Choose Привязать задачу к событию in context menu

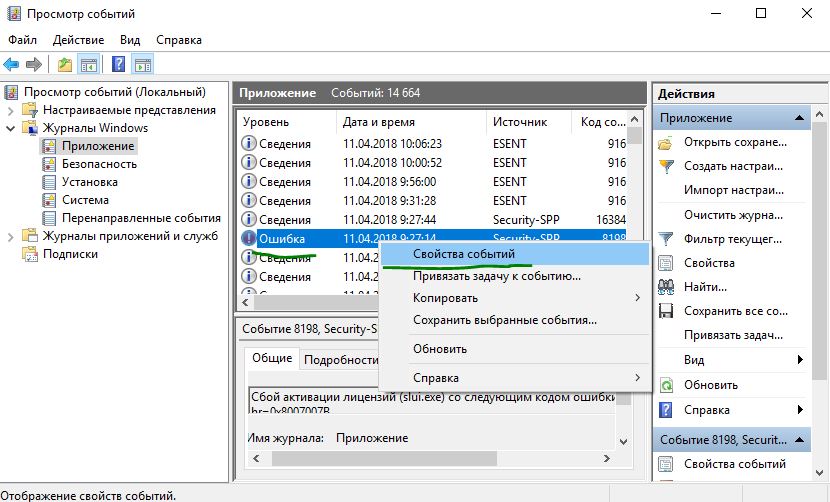[x=515, y=276]
